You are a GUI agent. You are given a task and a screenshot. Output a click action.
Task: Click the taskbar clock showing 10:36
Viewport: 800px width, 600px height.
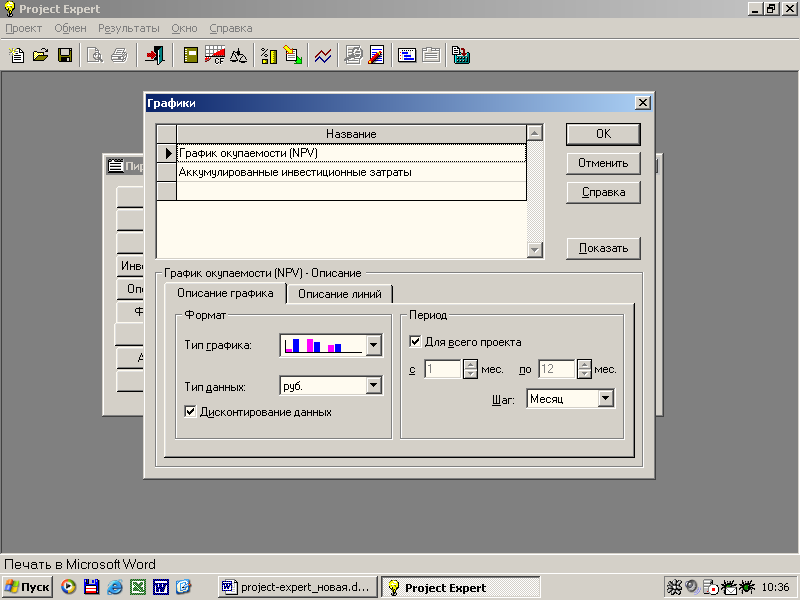pyautogui.click(x=776, y=588)
